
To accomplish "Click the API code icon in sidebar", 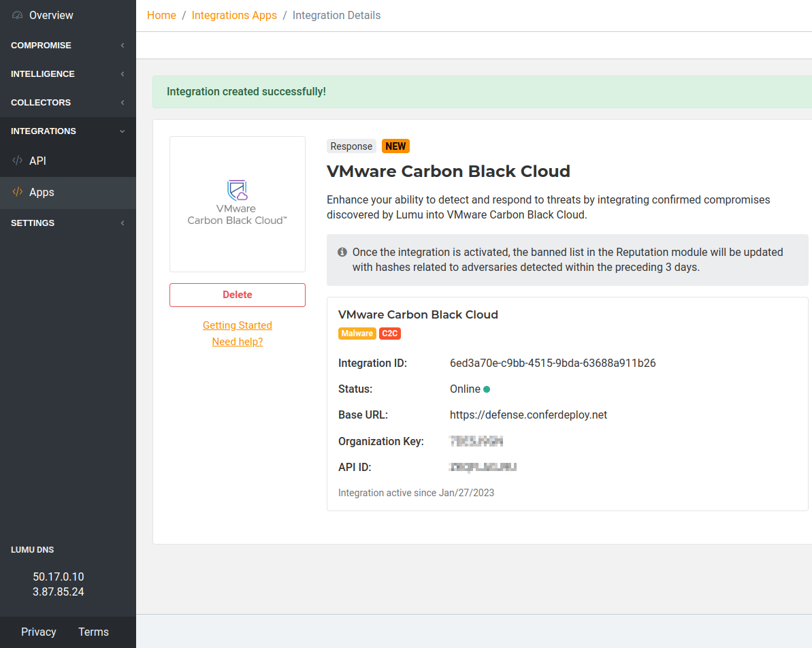I will [18, 161].
